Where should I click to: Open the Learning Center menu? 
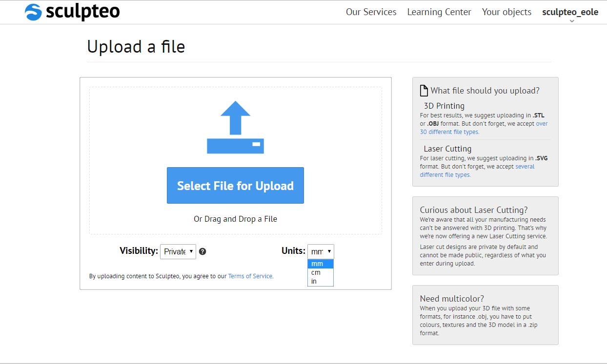(439, 12)
